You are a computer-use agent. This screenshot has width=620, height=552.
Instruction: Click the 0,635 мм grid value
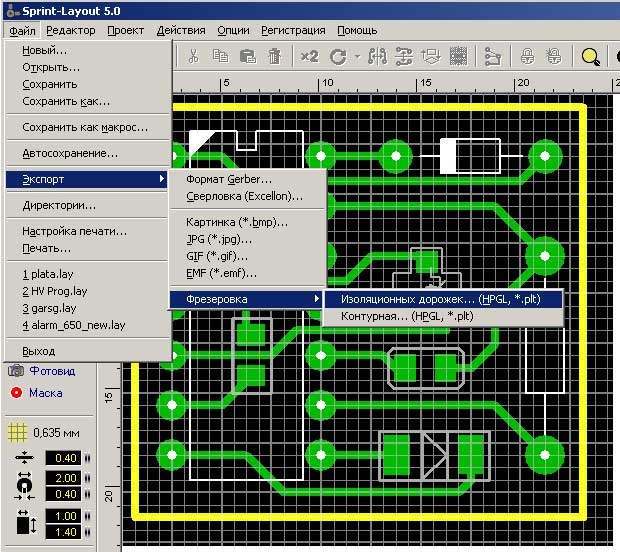tap(56, 433)
